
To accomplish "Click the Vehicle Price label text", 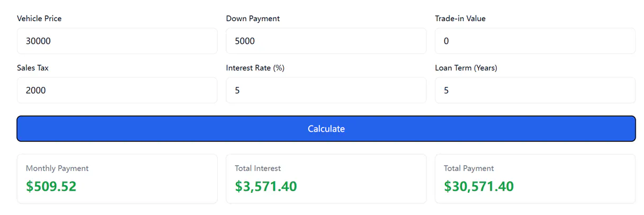I will coord(39,19).
